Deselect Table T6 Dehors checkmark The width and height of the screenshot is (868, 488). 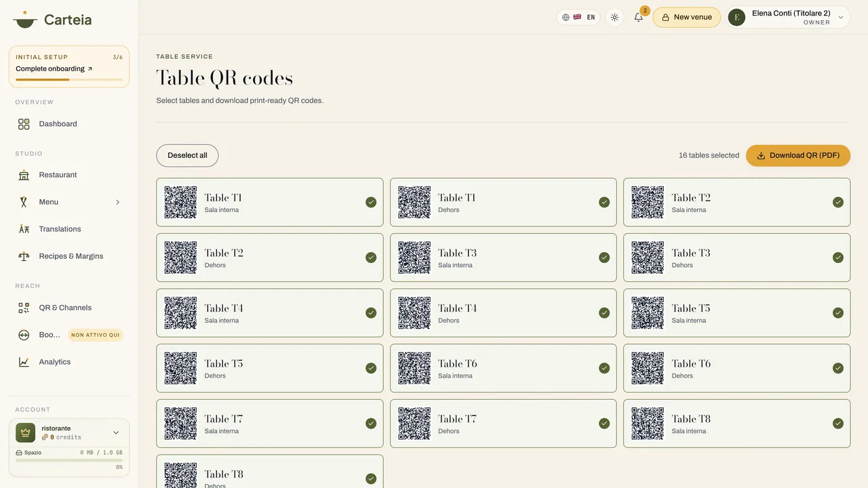838,368
